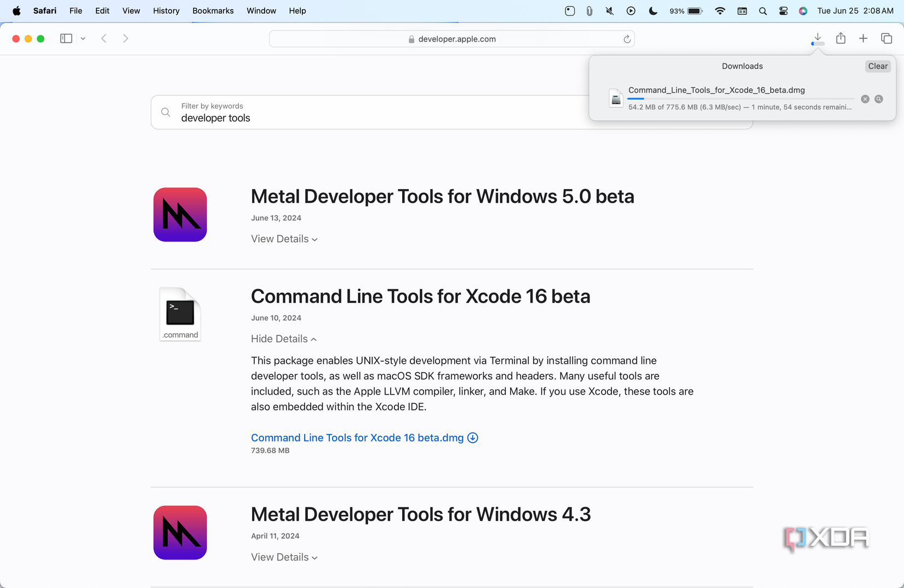Expand View Details for Metal Tools 4.3
This screenshot has height=588, width=904.
pos(284,557)
